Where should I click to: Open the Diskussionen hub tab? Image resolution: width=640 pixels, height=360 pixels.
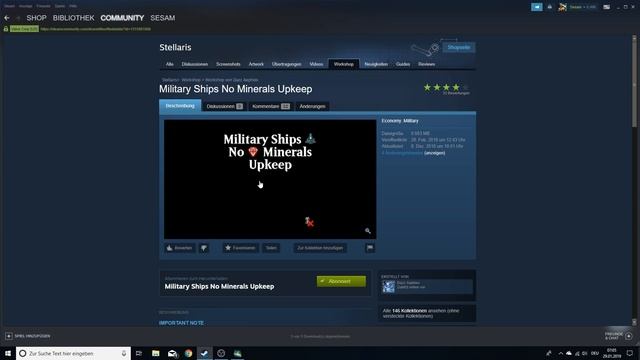[195, 64]
